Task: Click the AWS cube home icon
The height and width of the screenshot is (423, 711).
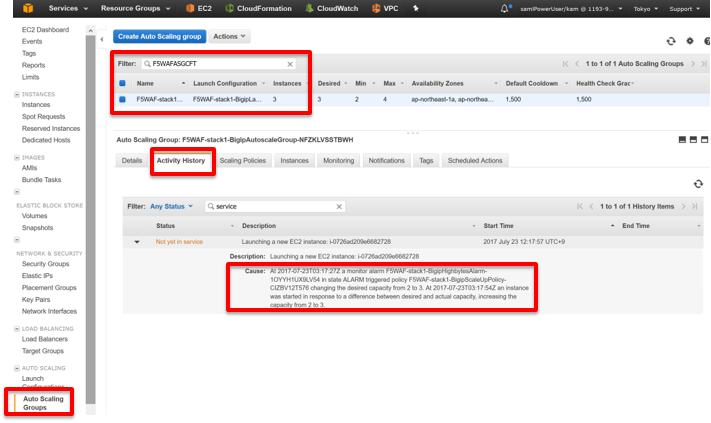Action: (28, 8)
